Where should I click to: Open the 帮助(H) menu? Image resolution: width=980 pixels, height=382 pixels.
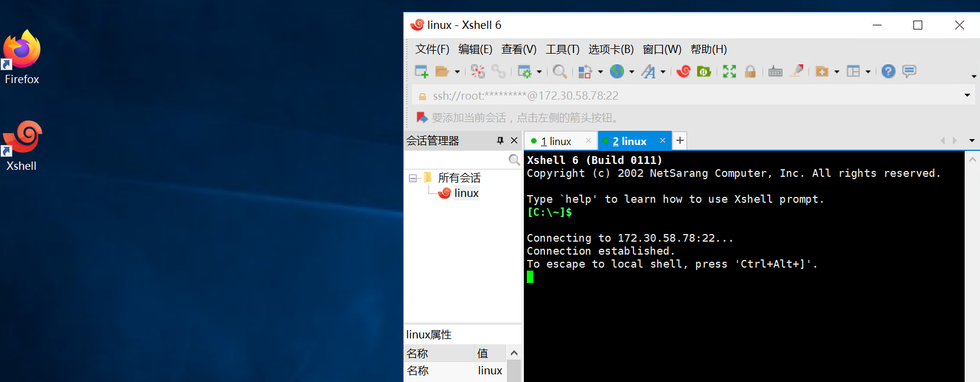pyautogui.click(x=708, y=50)
